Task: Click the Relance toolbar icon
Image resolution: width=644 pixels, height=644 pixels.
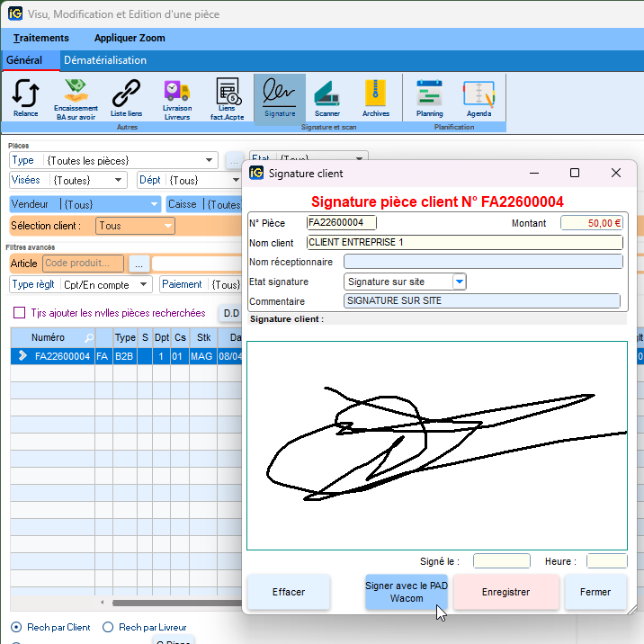Action: [25, 97]
